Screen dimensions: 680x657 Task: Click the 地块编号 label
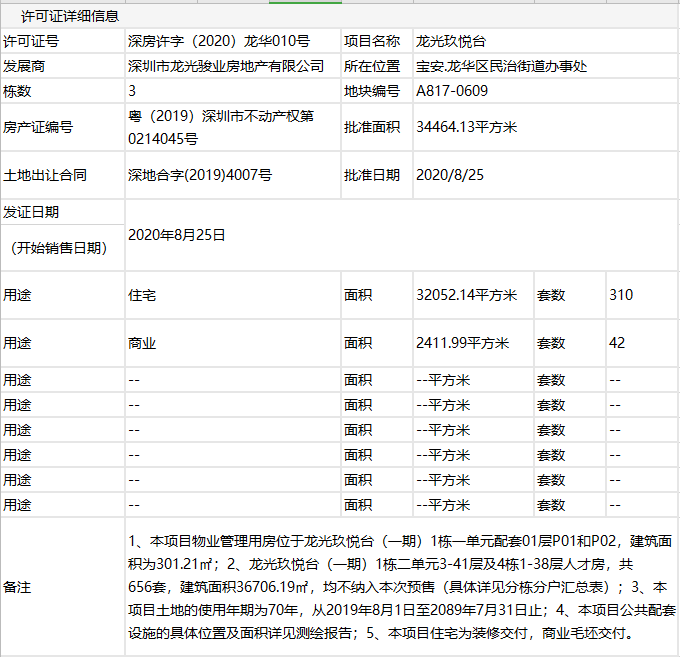[x=372, y=92]
